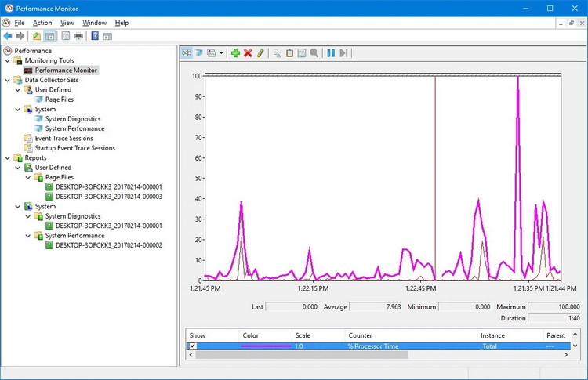Click the red Delete counter icon
This screenshot has height=380, width=588.
click(248, 52)
